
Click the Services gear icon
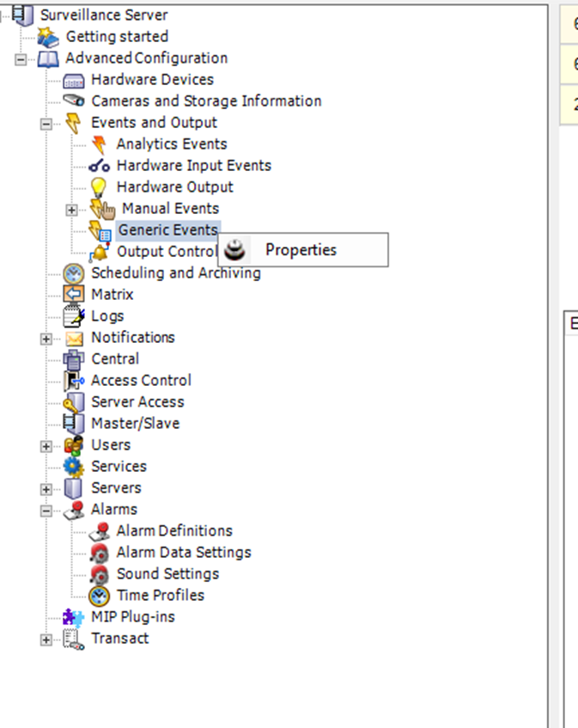tap(75, 467)
